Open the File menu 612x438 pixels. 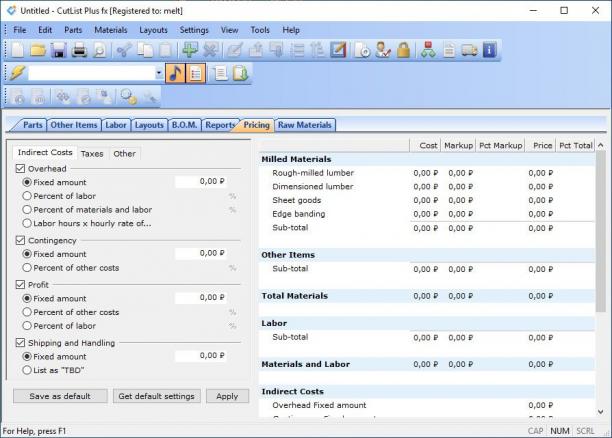pyautogui.click(x=20, y=30)
